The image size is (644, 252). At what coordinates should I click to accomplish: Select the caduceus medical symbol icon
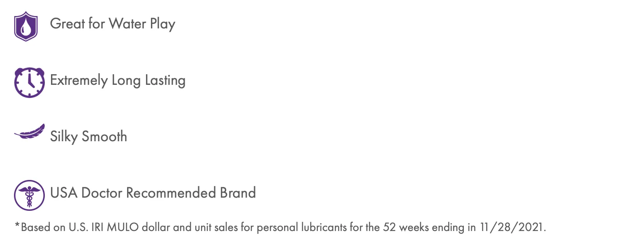coord(29,195)
